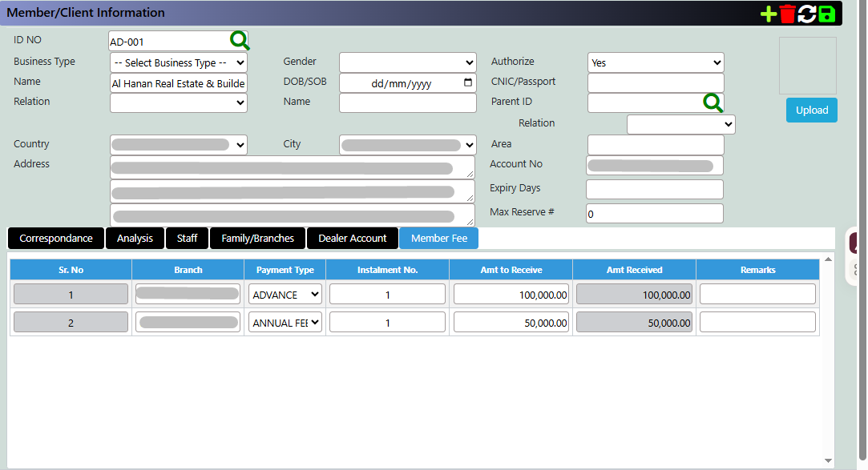Switch to the Correspondance tab
The image size is (868, 470).
click(x=56, y=239)
